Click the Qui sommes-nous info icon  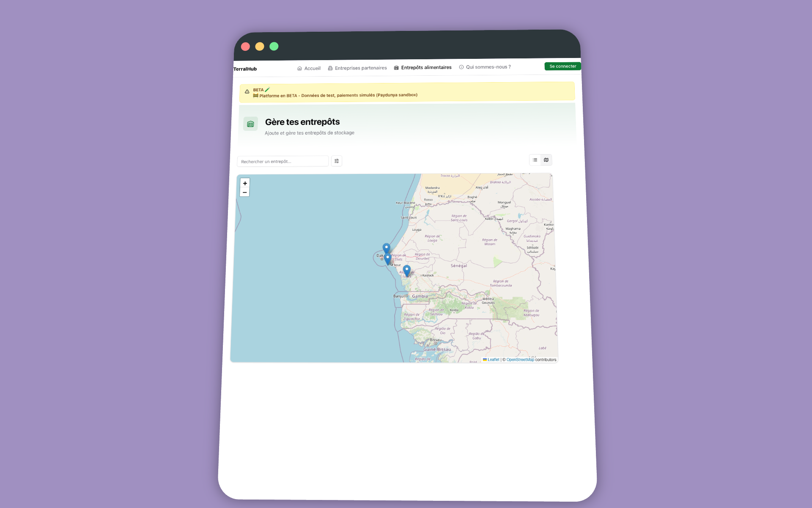461,67
